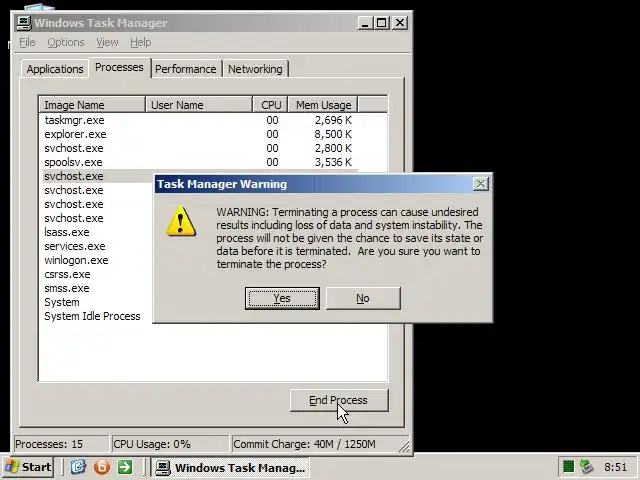Screen dimensions: 640x480
Task: Open the Options menu
Action: pos(66,42)
